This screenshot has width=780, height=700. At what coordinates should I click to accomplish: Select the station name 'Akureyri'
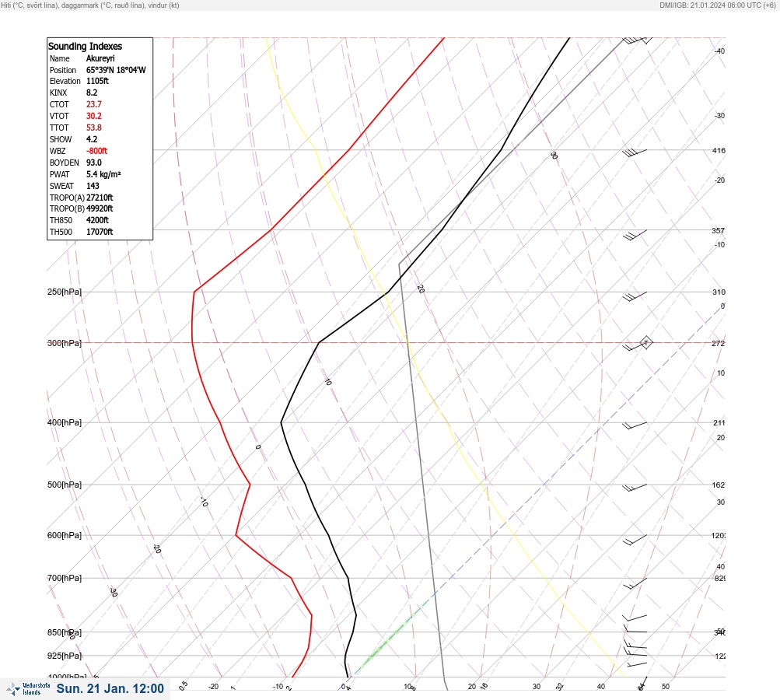(x=100, y=58)
